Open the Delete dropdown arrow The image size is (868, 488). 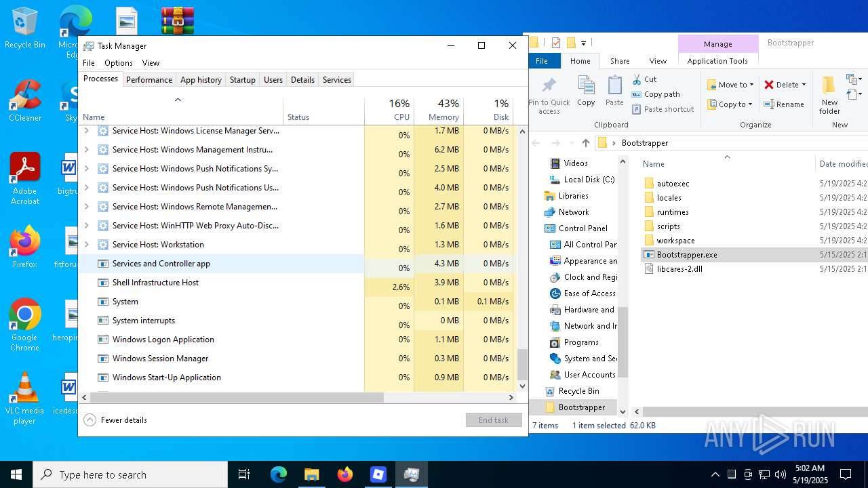(x=804, y=85)
